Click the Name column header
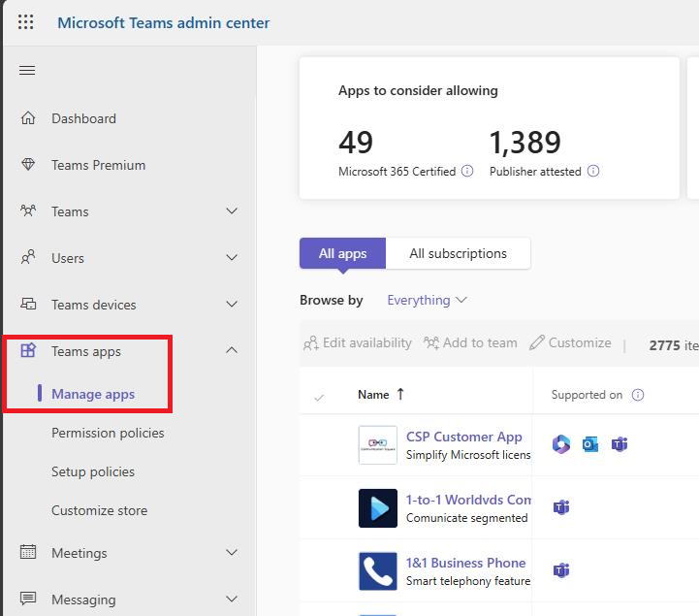 373,395
